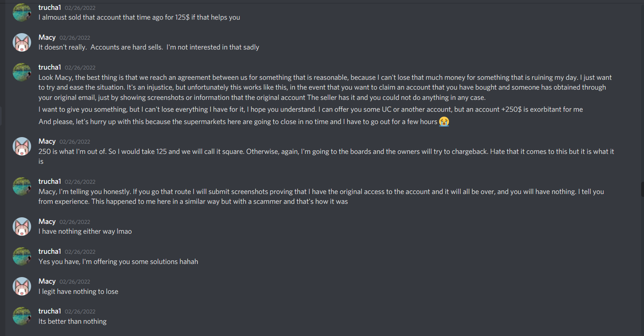Select trucha1 username above the "Look Macy" message
This screenshot has width=644, height=336.
49,67
